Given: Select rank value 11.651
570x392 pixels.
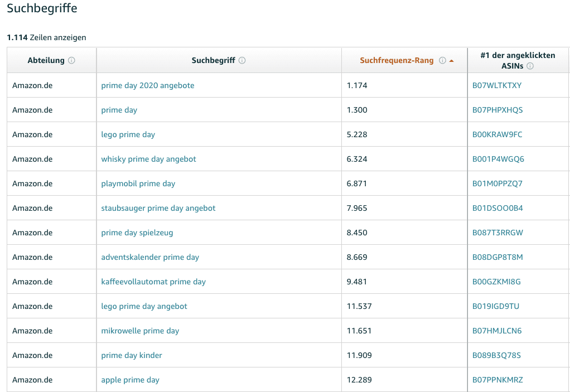Looking at the screenshot, I should 359,331.
